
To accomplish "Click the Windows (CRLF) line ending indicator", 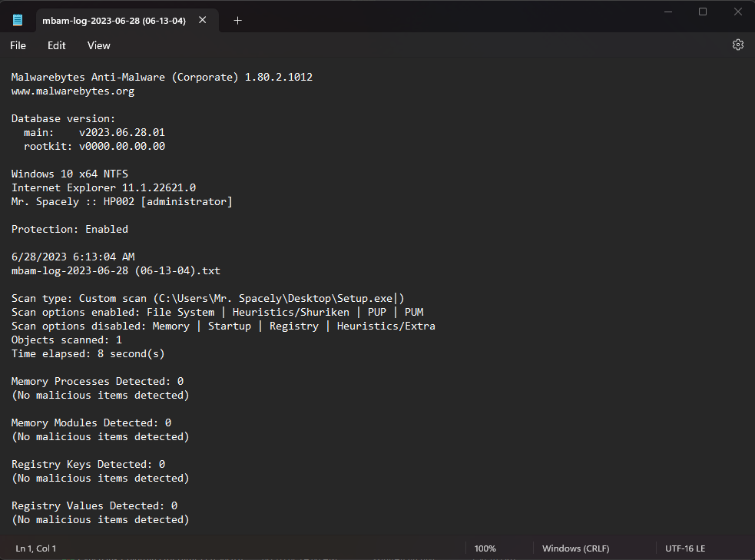I will pos(575,548).
